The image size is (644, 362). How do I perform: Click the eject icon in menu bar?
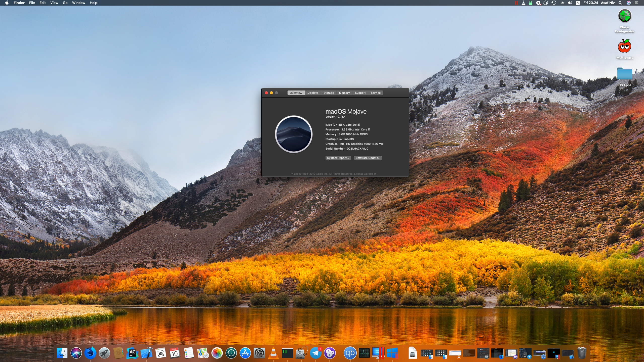(x=562, y=3)
